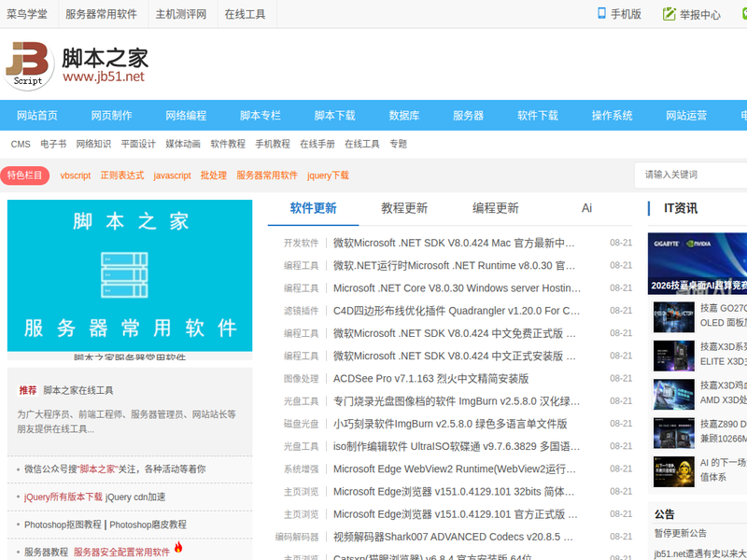This screenshot has width=747, height=560.
Task: Open the 批处理 featured link
Action: 214,175
